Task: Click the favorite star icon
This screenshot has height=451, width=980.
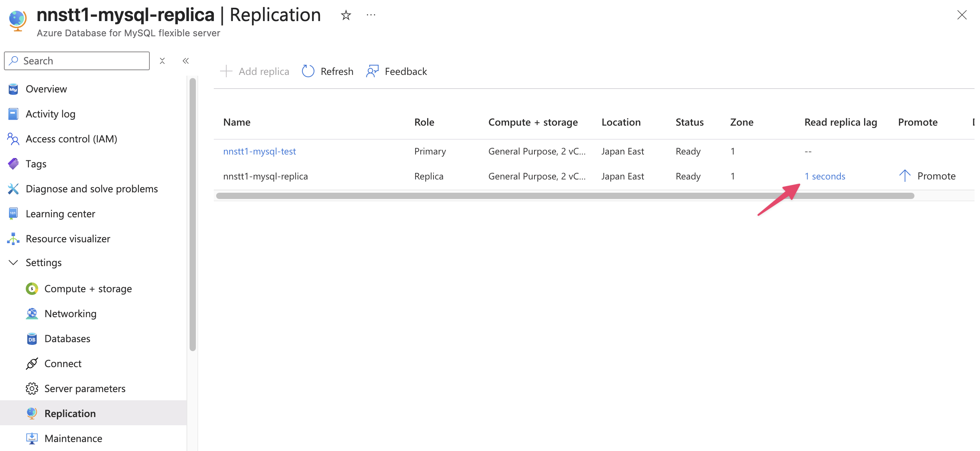Action: coord(346,15)
